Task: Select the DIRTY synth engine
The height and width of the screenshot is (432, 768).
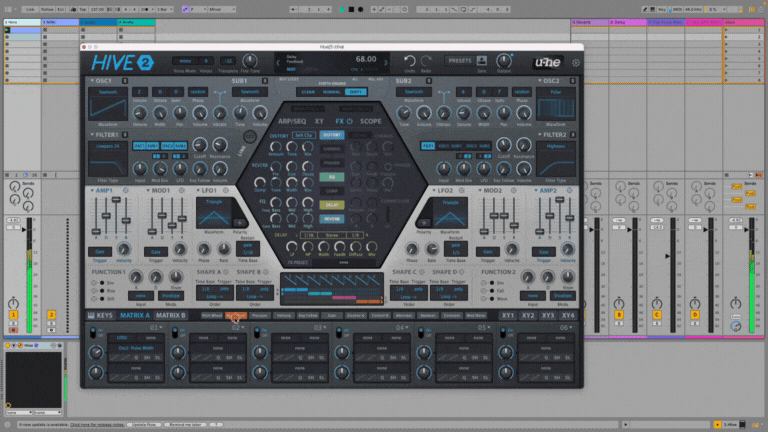Action: (355, 92)
